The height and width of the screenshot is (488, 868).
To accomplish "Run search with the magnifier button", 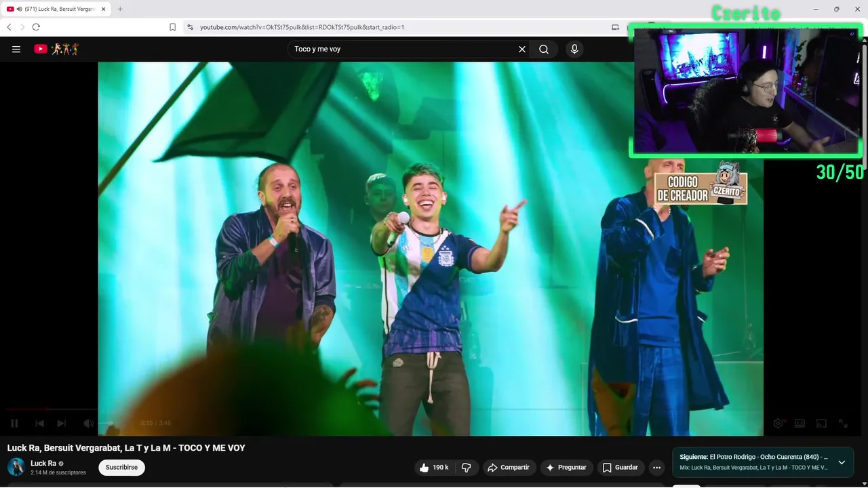I will coord(544,49).
